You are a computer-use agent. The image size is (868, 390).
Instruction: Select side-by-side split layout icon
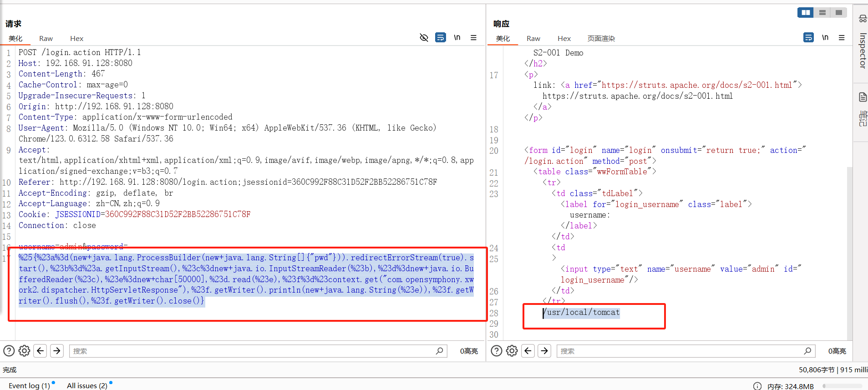pyautogui.click(x=806, y=12)
